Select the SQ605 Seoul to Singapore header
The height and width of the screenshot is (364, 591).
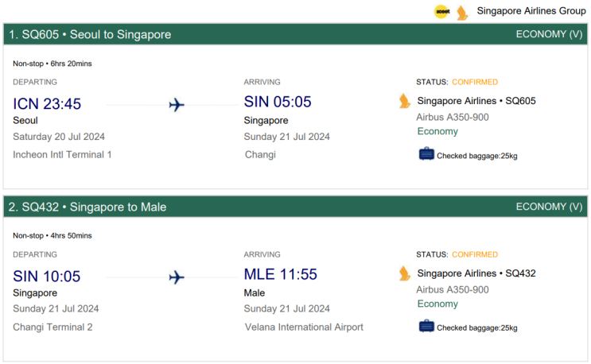coord(90,34)
